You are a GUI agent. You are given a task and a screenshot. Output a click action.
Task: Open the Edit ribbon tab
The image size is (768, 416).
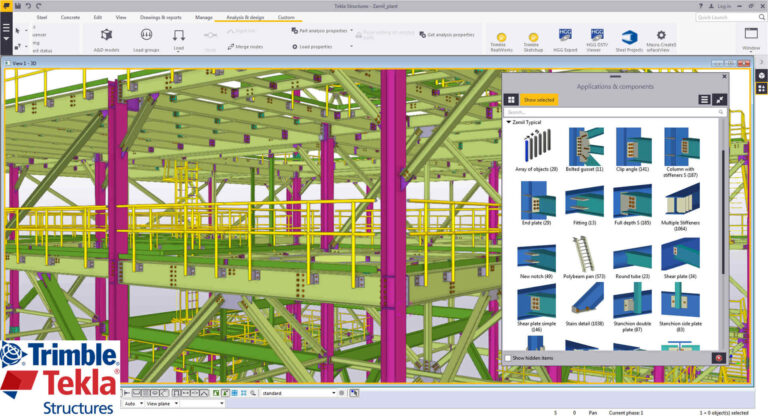(x=98, y=17)
